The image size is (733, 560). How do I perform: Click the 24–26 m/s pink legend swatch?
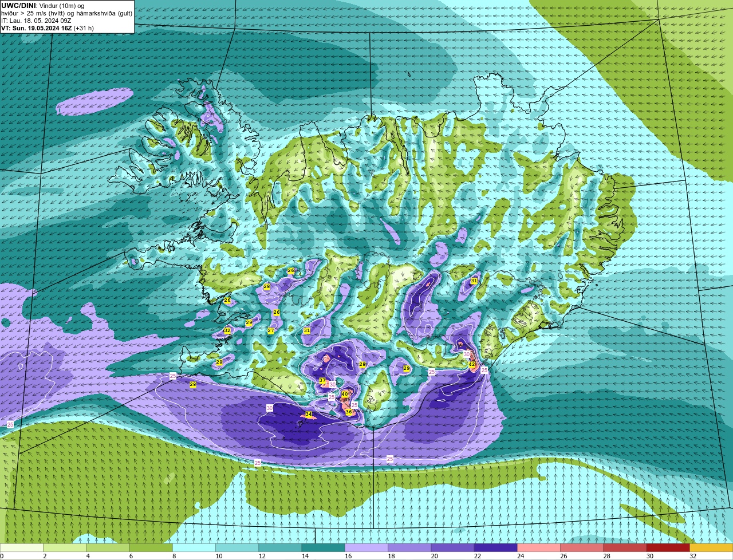[x=539, y=548]
